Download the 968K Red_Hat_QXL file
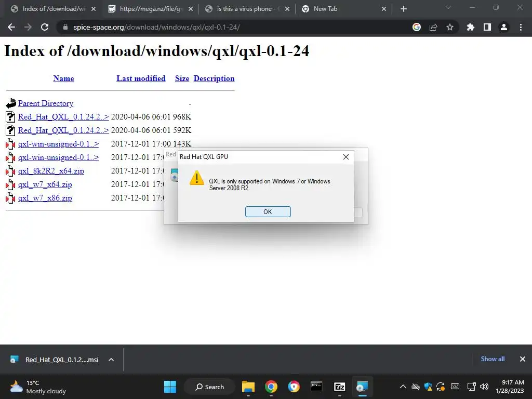Screen dimensions: 532x399 tap(63, 117)
